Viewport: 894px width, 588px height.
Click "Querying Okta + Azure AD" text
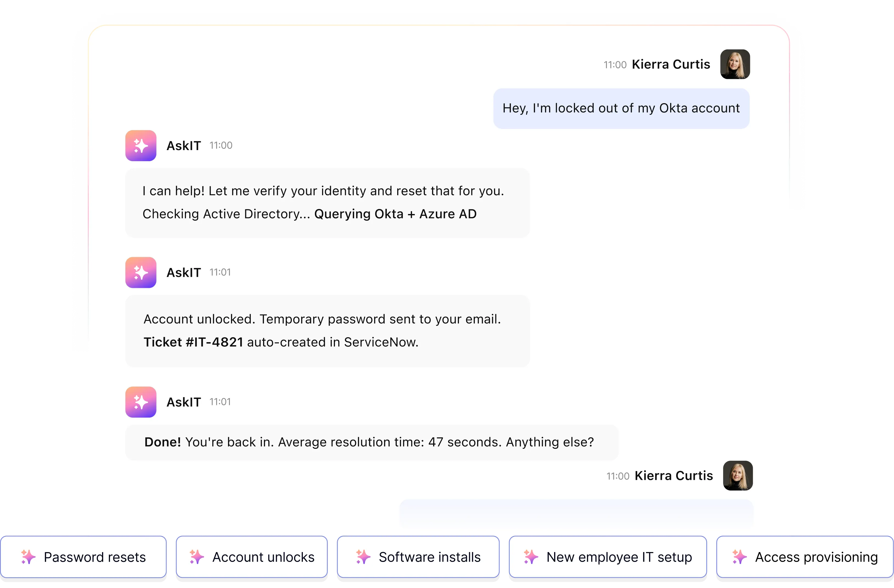[x=396, y=214]
